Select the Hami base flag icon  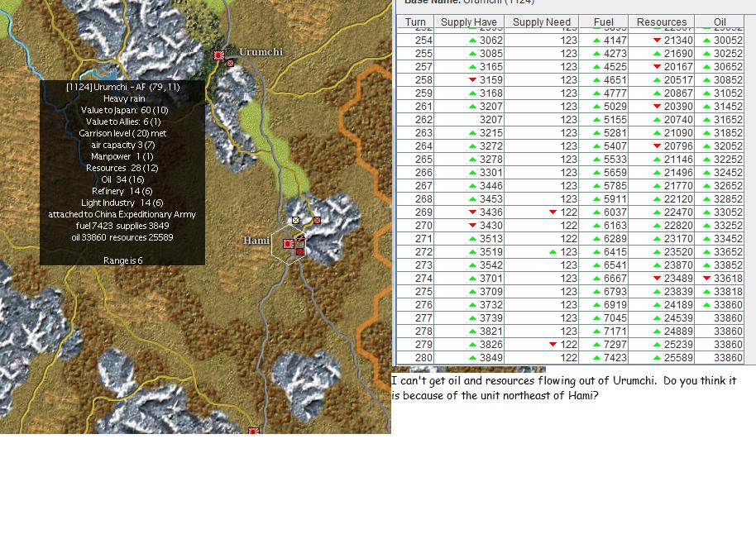pyautogui.click(x=289, y=244)
